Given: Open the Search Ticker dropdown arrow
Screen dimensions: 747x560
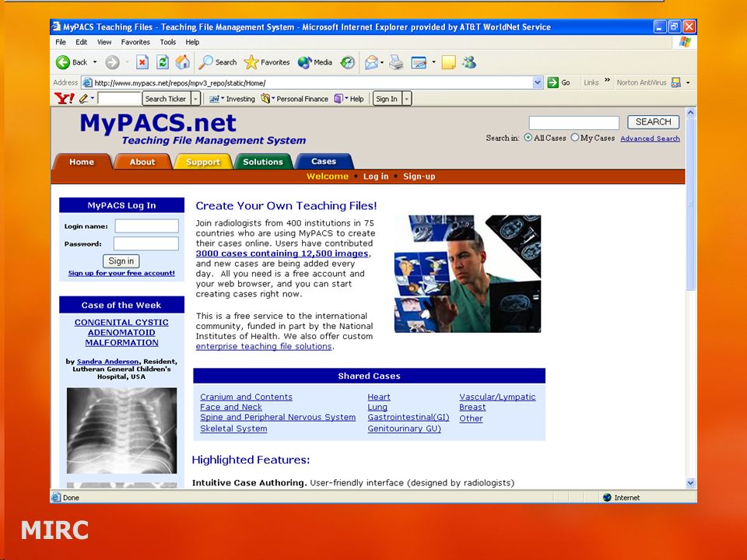Looking at the screenshot, I should click(195, 99).
